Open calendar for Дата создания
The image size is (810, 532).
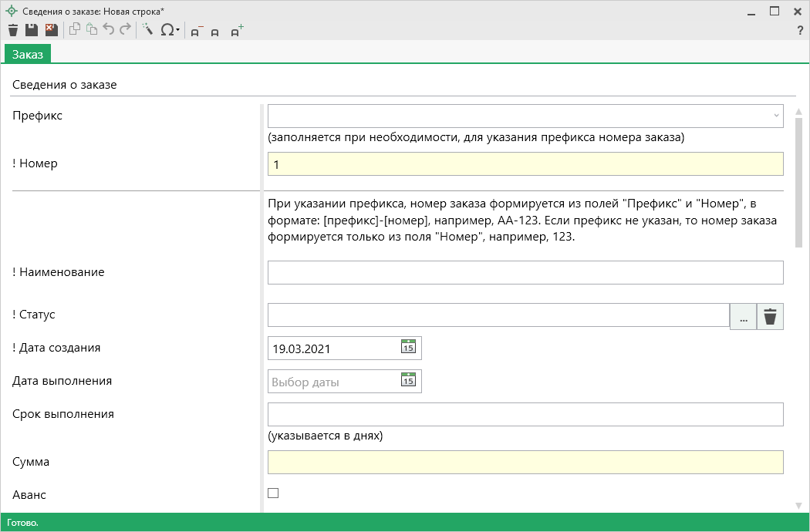(x=408, y=347)
